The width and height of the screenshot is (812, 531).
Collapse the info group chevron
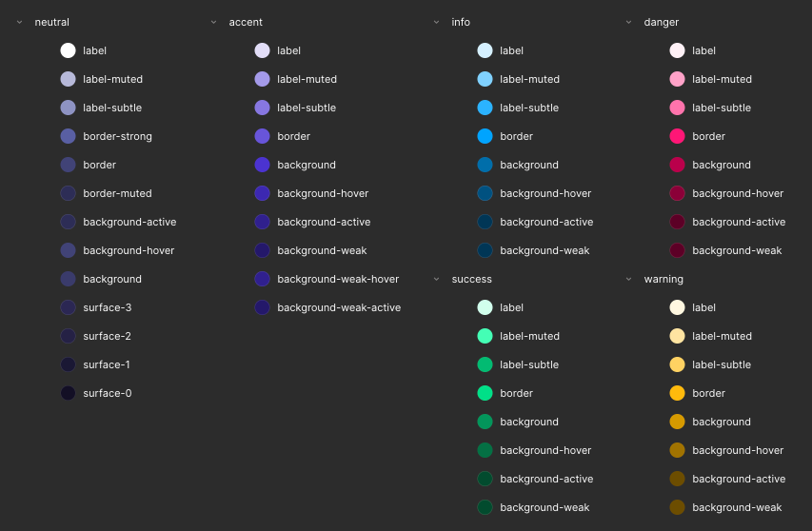[x=436, y=22]
